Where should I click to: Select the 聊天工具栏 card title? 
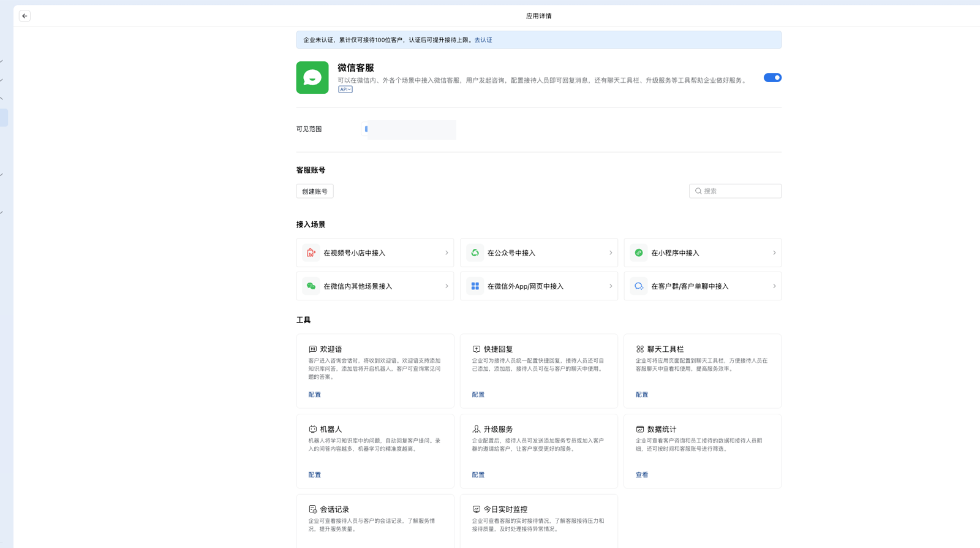click(666, 349)
